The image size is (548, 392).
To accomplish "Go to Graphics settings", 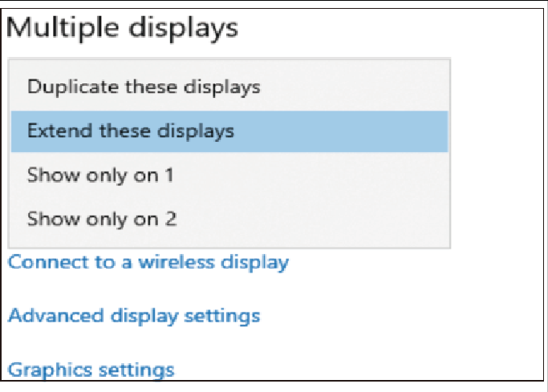I will tap(91, 370).
